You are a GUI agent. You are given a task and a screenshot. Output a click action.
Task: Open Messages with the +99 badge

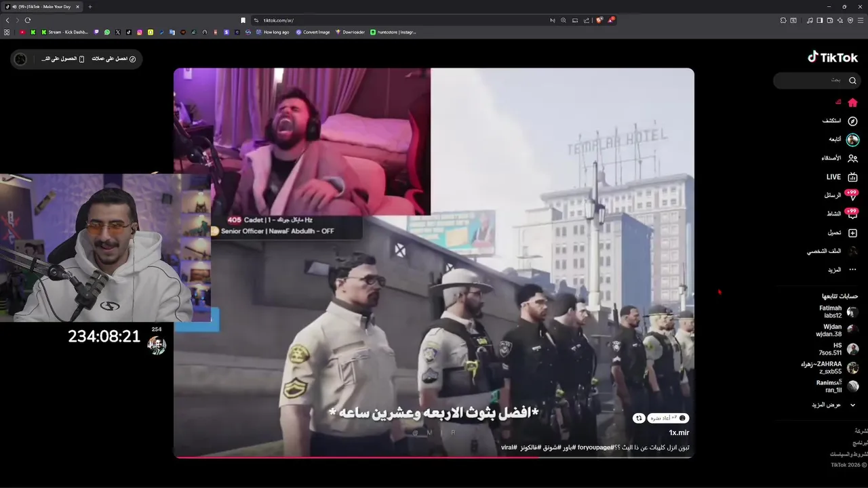852,196
